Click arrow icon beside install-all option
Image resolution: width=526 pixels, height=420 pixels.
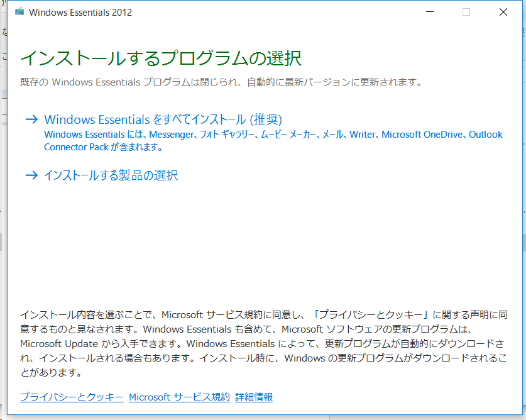[x=31, y=119]
